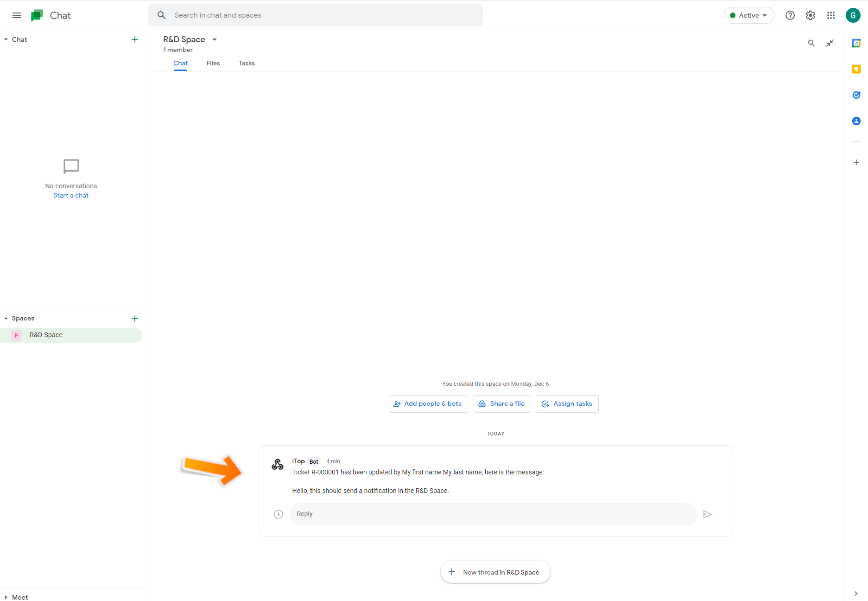
Task: Open Google apps grid launcher
Action: point(831,15)
